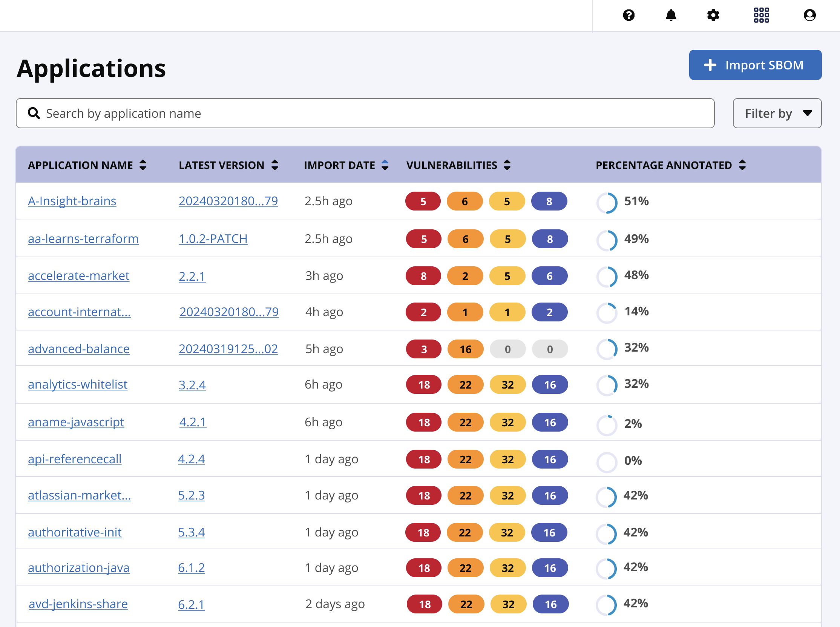Sort by Application Name column arrows

pos(143,165)
